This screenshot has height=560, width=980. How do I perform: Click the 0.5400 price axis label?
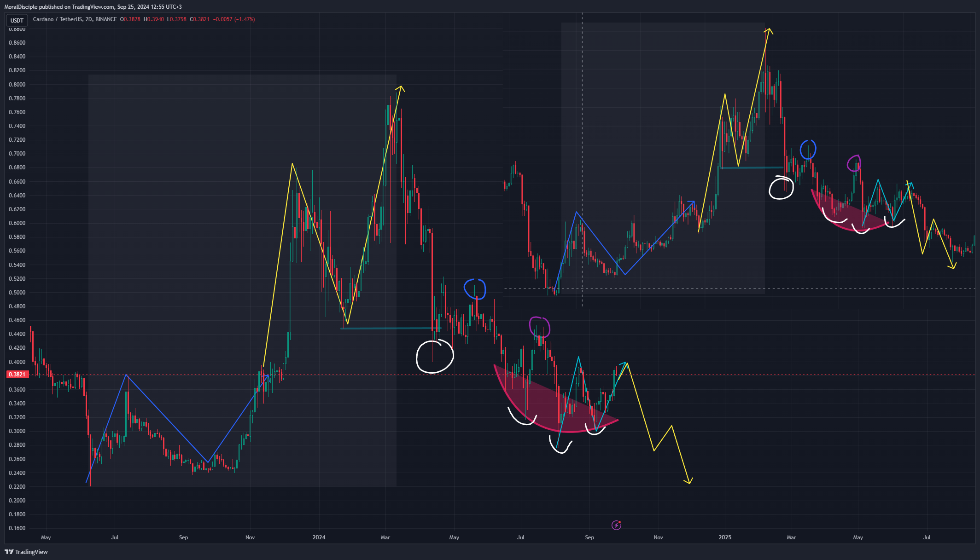coord(17,265)
